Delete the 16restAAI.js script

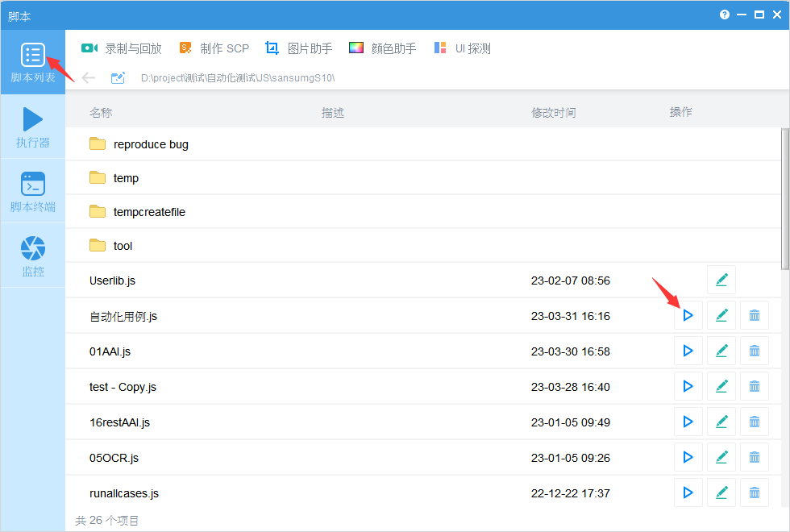[x=755, y=422]
